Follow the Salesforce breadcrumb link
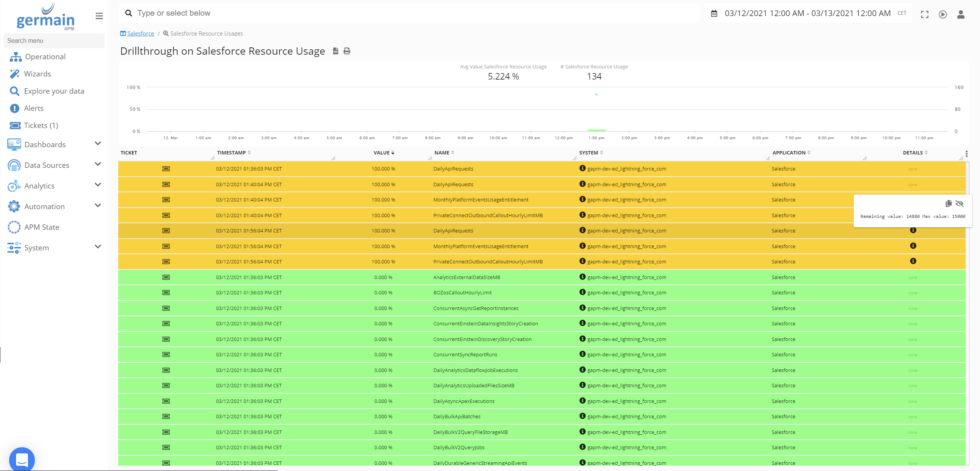Viewport: 980px width, 471px height. [140, 34]
